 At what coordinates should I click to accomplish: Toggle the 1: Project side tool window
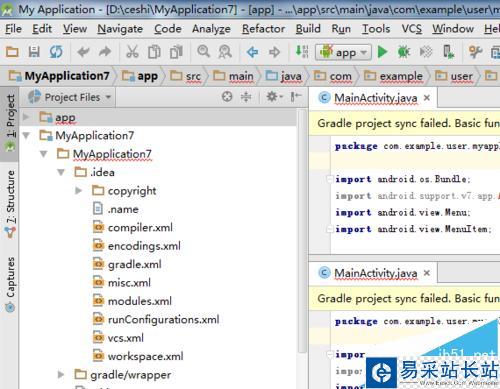10,123
